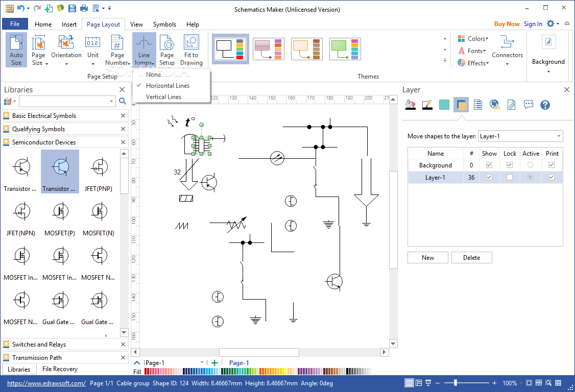Viewport: 575px width, 392px height.
Task: Open the Effects theme dropdown
Action: [473, 63]
